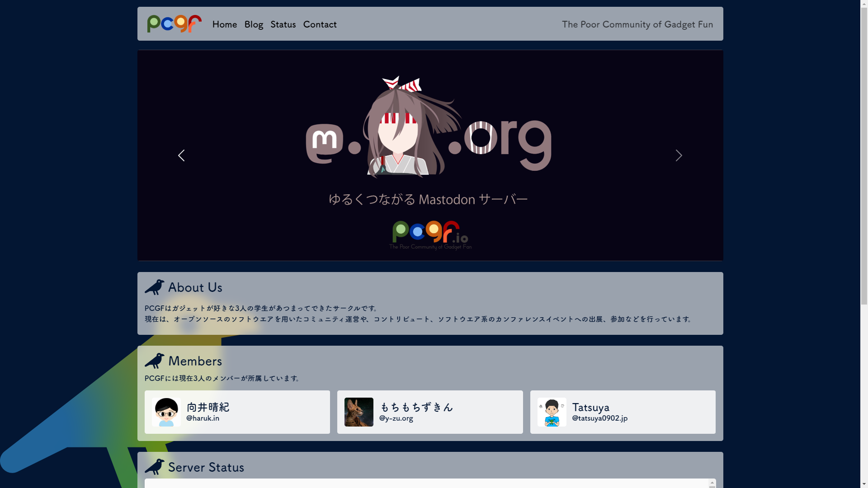Click the glasses avatar of 向井晴紀
Viewport: 868px width, 488px height.
pyautogui.click(x=166, y=412)
